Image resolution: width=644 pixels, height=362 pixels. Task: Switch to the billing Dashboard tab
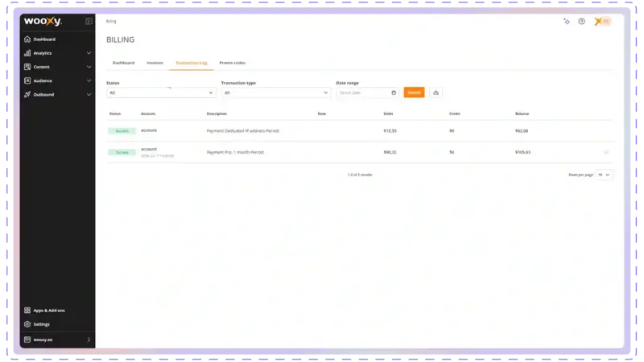[x=123, y=63]
